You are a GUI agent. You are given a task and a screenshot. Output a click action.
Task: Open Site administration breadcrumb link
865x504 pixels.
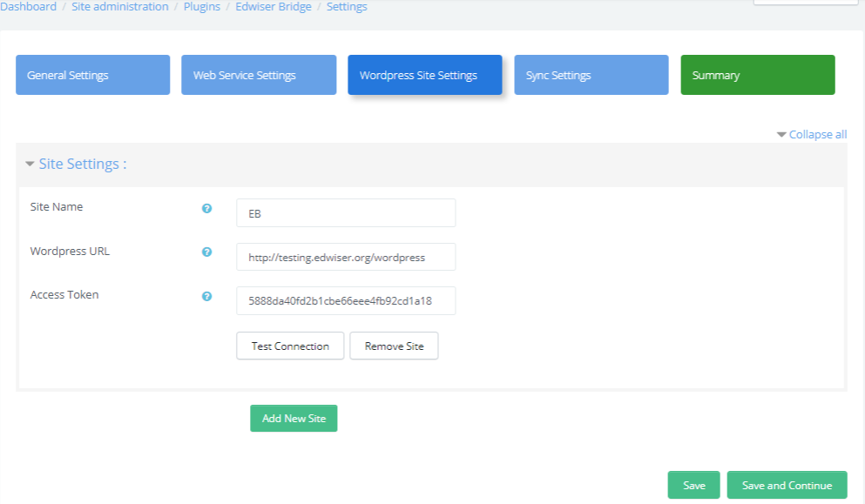[119, 7]
